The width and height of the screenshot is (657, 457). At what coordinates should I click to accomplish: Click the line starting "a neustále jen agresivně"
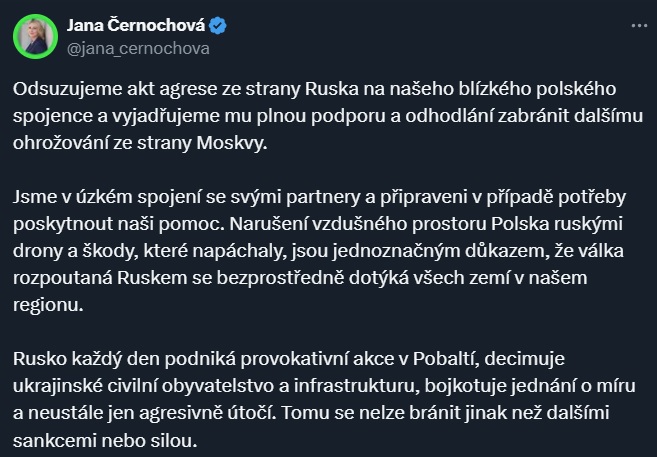point(311,413)
